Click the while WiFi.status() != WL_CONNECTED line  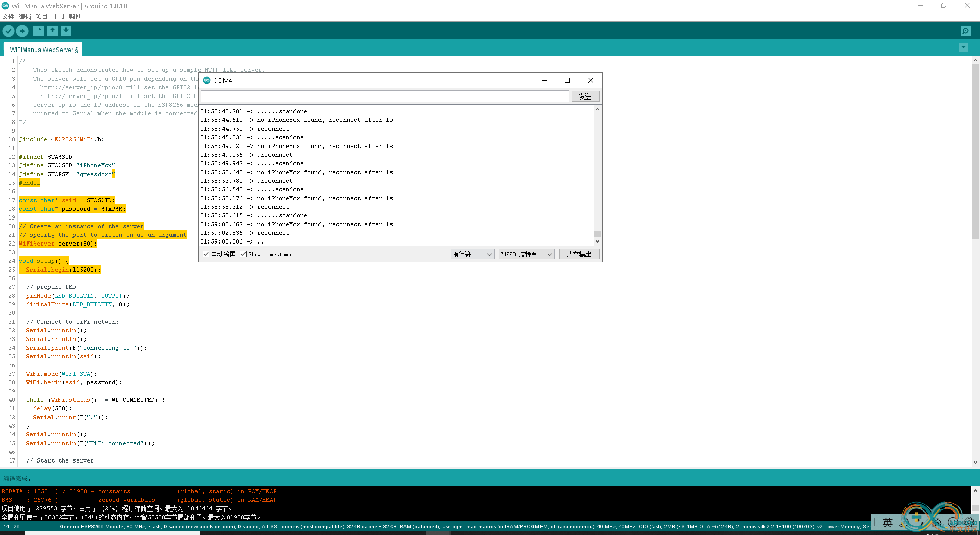(95, 400)
